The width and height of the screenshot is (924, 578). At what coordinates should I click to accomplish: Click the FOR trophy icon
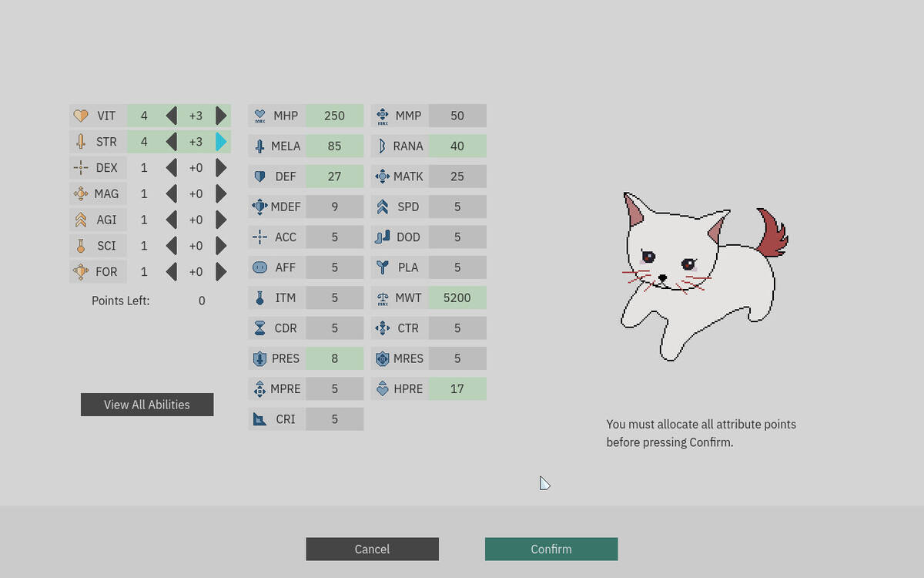(x=81, y=272)
